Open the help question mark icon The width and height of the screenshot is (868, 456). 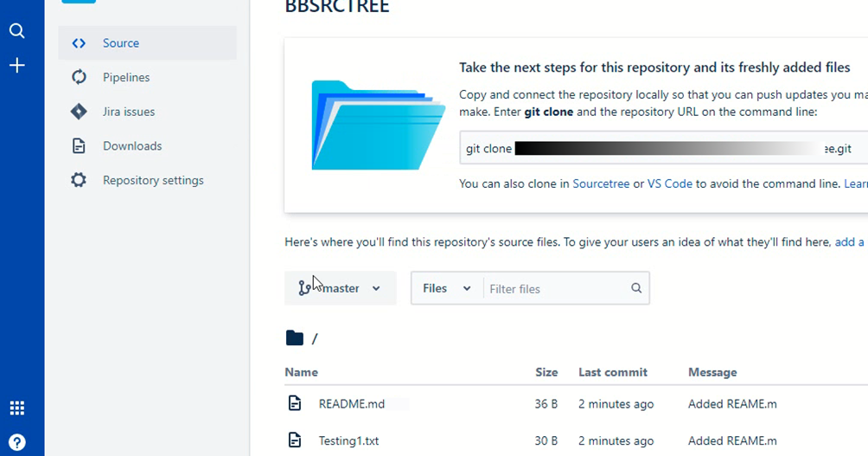[16, 442]
